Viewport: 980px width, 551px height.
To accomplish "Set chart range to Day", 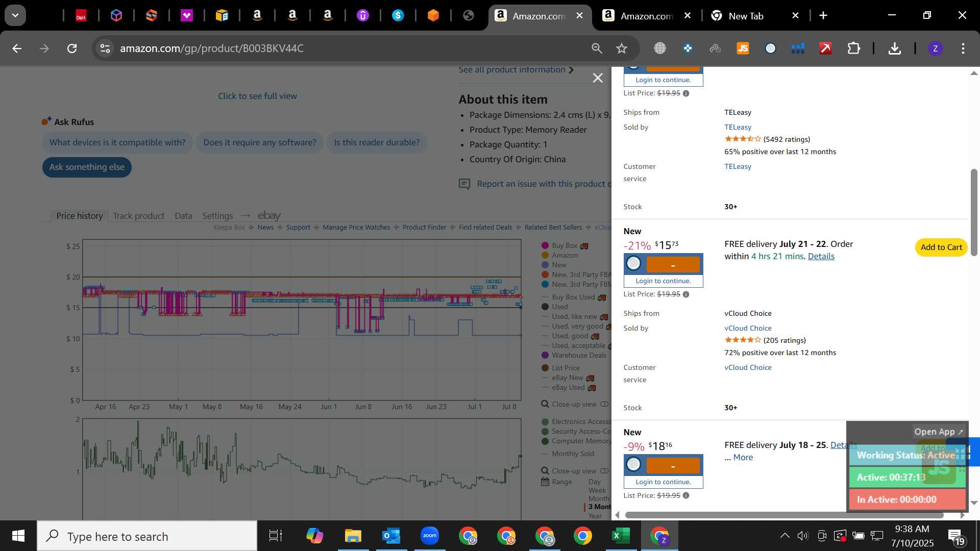I will 594,482.
